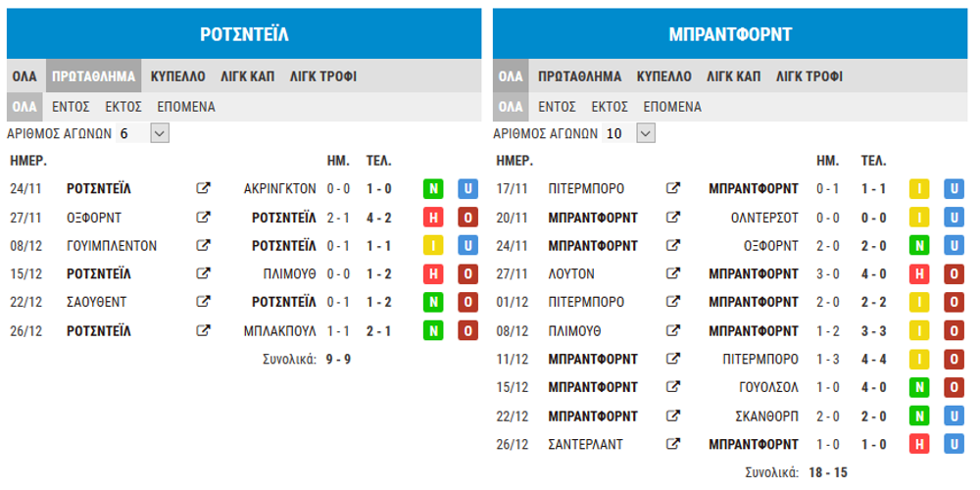Expand Ρότσντεϊλ number of matches dropdown

tap(160, 133)
